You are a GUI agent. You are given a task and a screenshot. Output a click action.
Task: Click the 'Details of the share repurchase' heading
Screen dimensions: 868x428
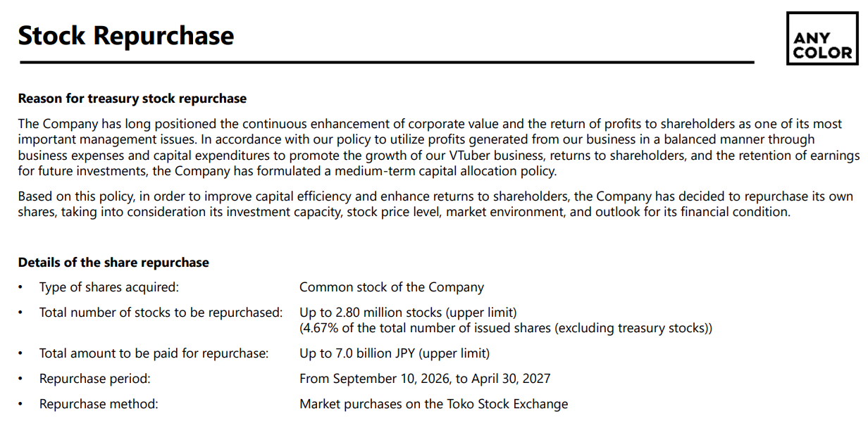click(113, 263)
